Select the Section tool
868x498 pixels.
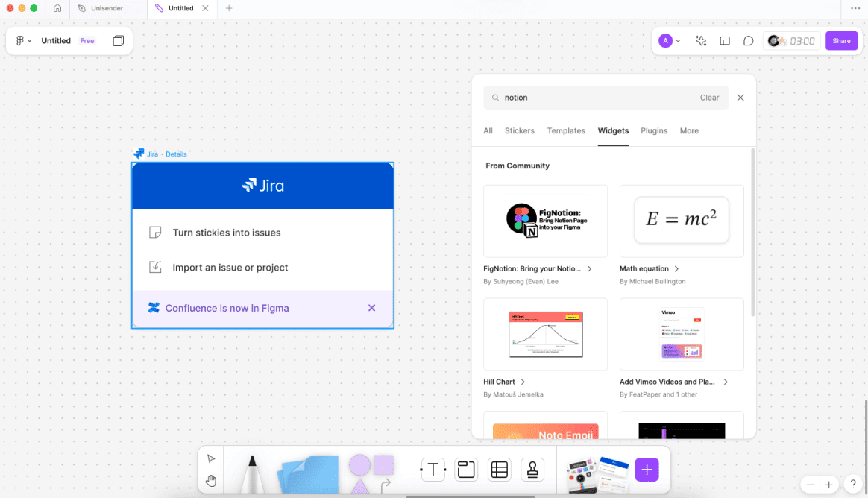(x=466, y=470)
